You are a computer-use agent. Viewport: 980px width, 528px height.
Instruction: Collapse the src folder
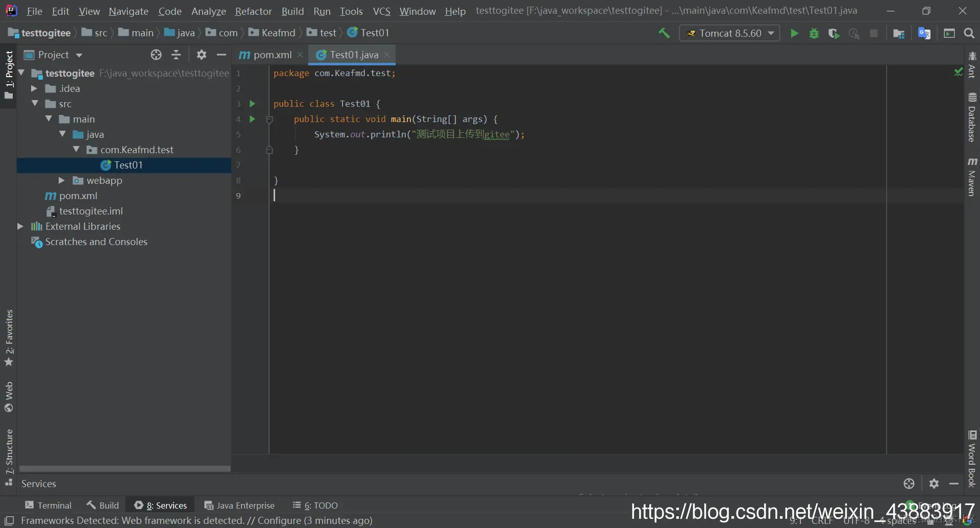point(35,104)
